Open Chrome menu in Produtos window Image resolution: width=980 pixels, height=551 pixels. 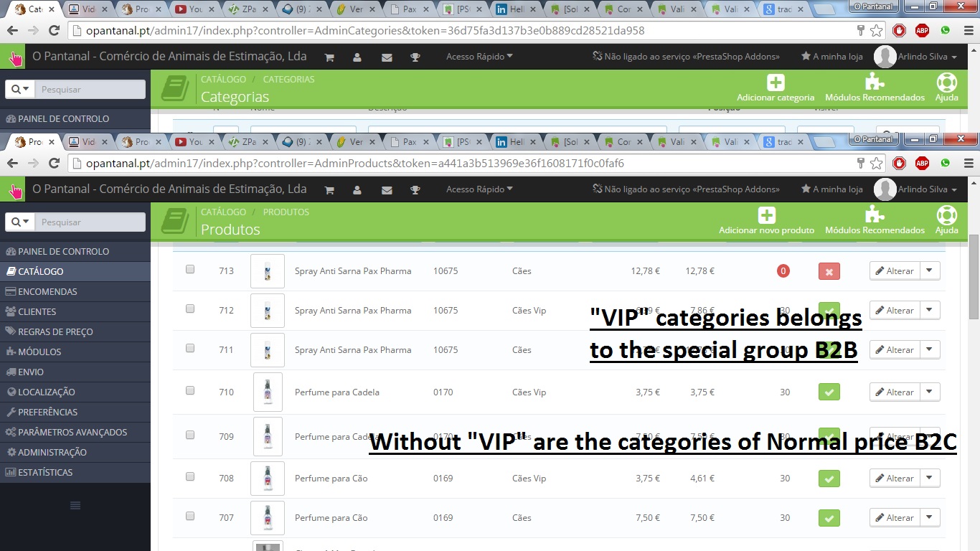click(968, 164)
